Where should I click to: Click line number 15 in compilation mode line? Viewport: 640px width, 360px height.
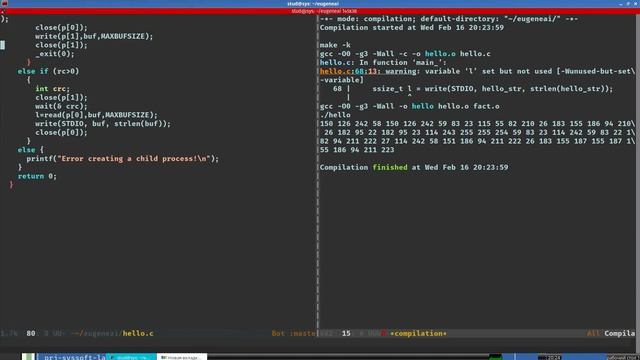click(x=346, y=333)
